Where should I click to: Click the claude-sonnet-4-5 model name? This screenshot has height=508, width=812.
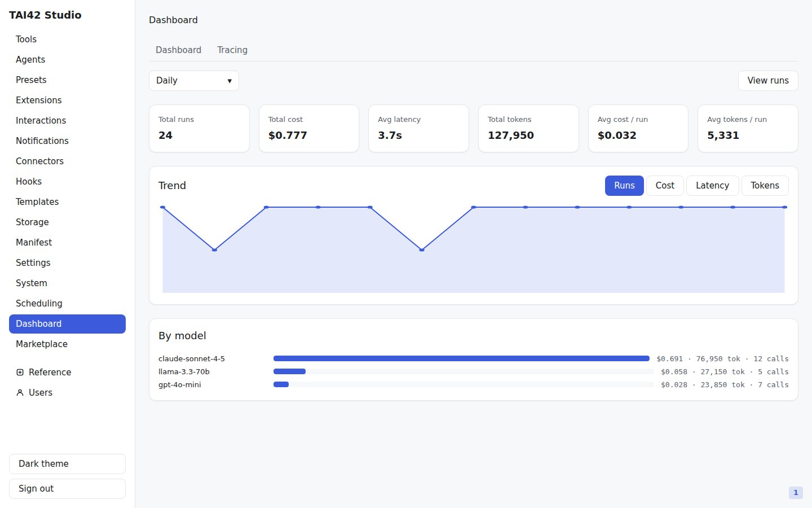coord(192,358)
